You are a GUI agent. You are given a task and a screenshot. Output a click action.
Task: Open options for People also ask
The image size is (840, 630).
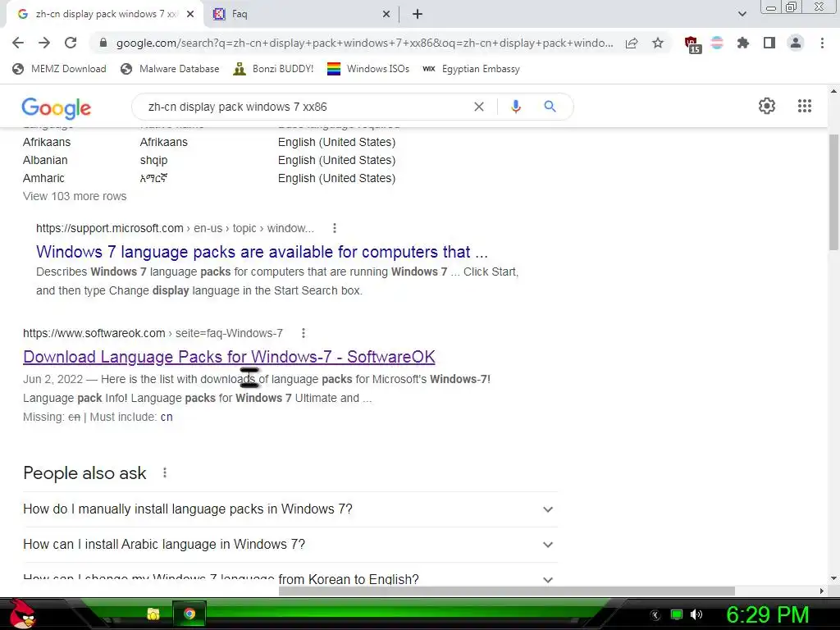coord(164,473)
